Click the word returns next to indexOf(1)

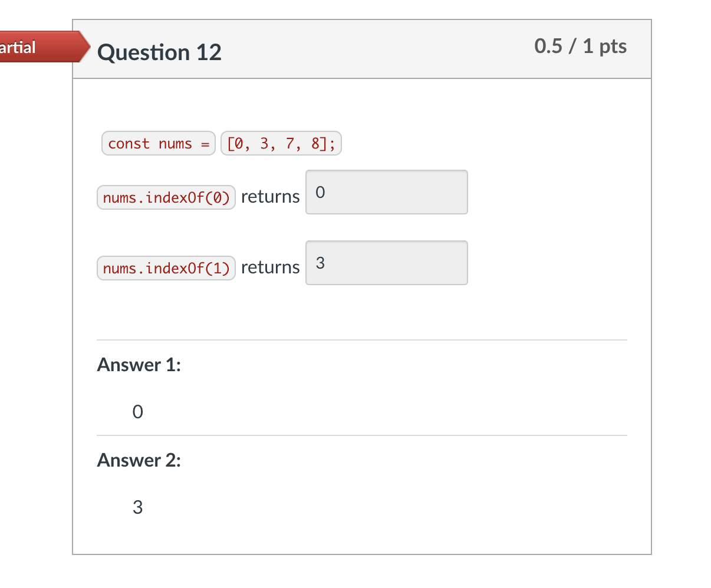click(270, 267)
